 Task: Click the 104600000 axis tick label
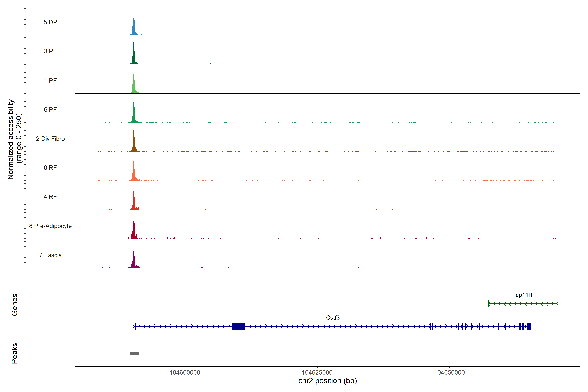(x=185, y=373)
